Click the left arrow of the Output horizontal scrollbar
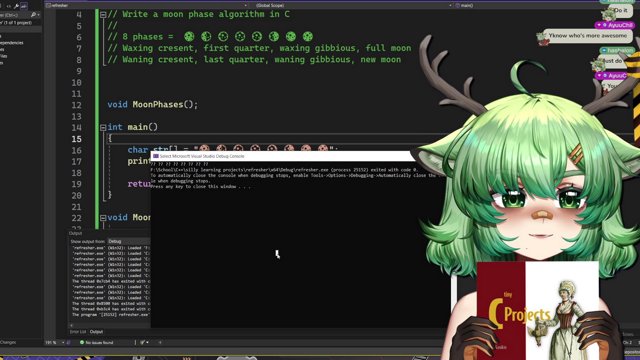Screen dimensions: 640x360 coord(71,325)
